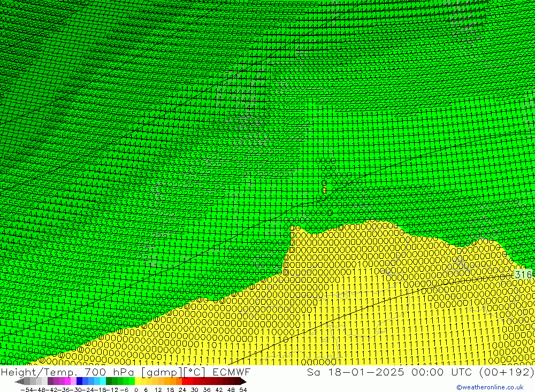Click the grey left arrow of color scale

(19, 381)
